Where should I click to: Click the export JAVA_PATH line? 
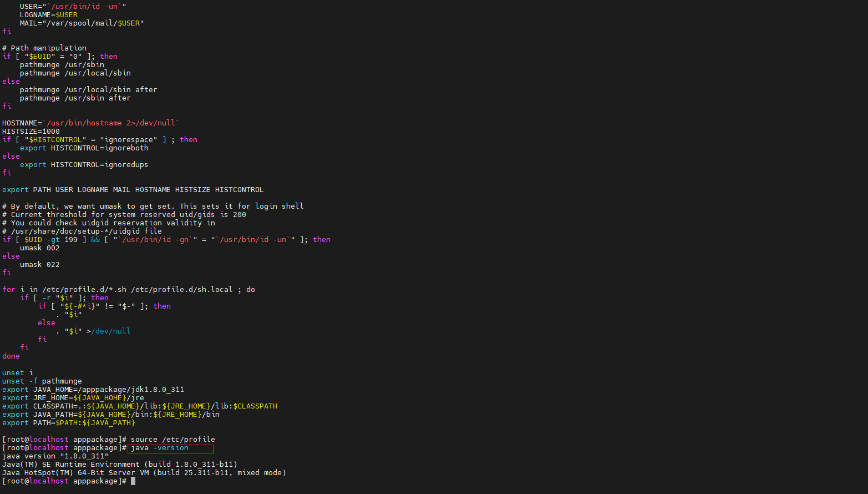click(x=111, y=415)
